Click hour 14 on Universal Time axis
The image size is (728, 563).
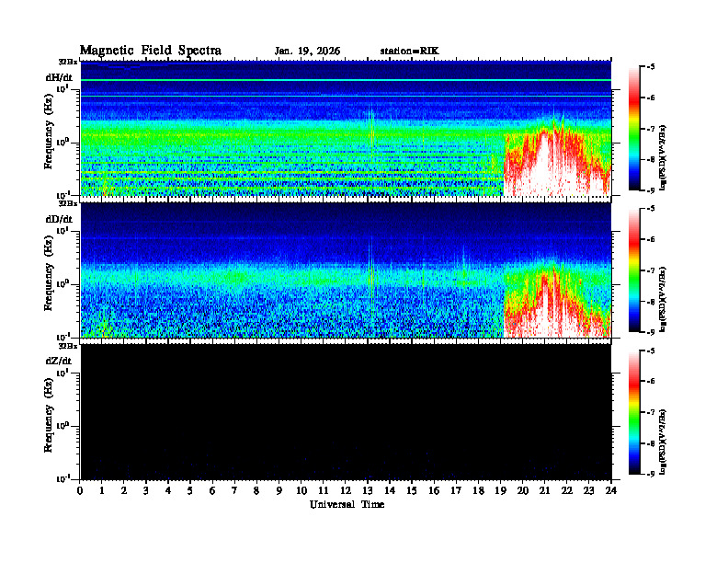[x=390, y=491]
